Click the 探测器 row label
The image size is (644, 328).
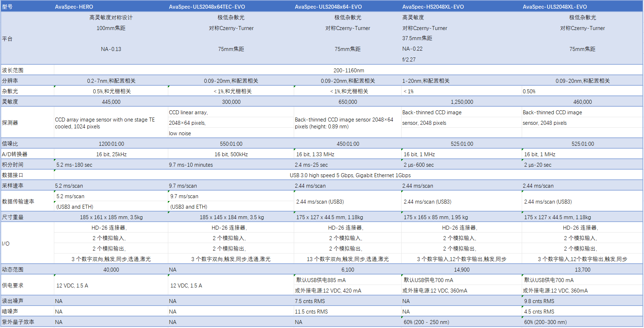(x=27, y=123)
